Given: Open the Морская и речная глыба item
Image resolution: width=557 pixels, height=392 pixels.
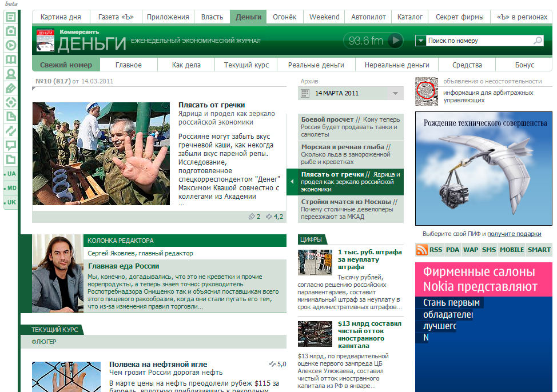Looking at the screenshot, I should [x=351, y=154].
